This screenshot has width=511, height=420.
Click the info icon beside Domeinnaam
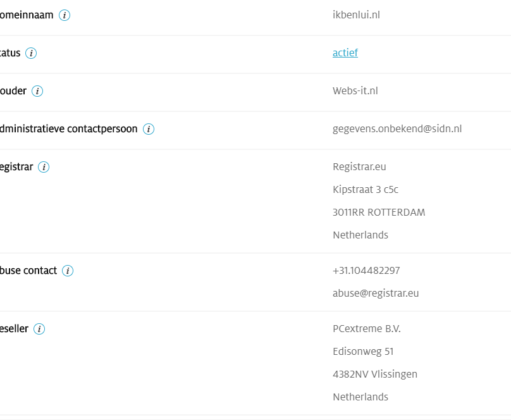(65, 15)
